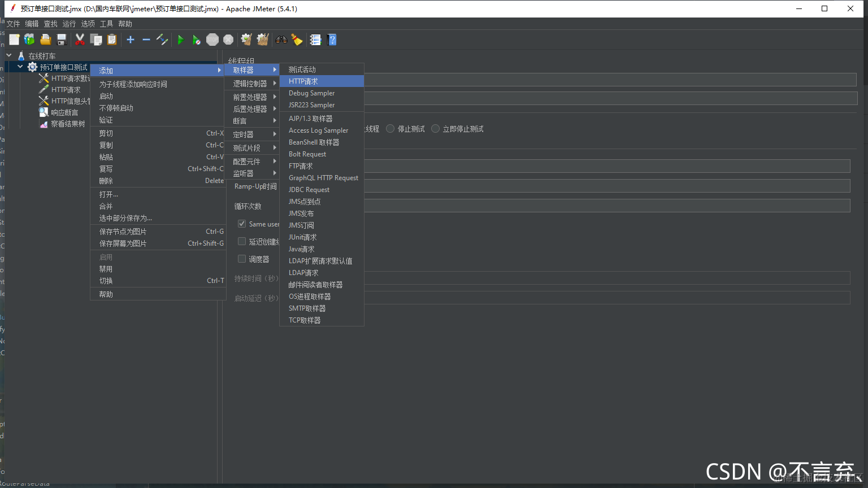Click the Help question mark icon
868x488 pixels.
(332, 40)
